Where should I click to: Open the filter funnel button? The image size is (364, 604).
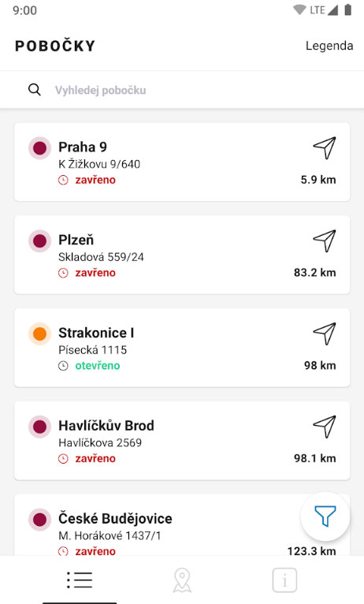click(x=325, y=516)
